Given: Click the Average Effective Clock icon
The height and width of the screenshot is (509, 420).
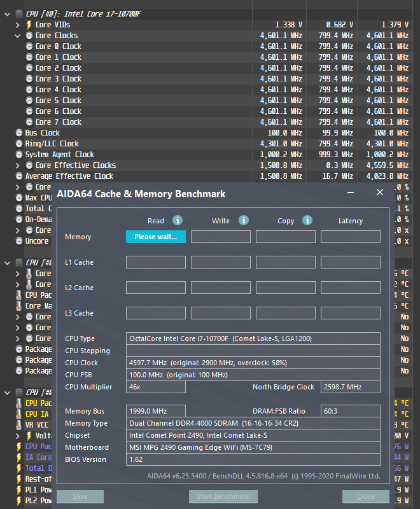Looking at the screenshot, I should (19, 176).
